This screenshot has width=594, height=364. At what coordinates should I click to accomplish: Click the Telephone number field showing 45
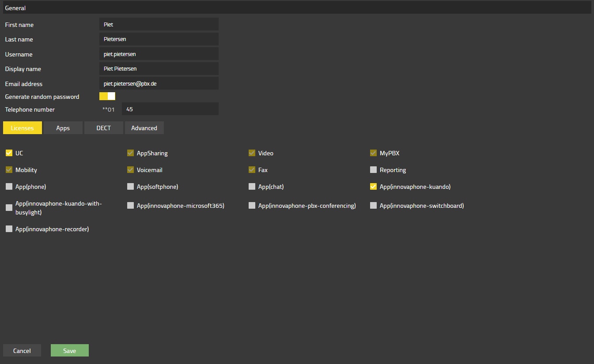[170, 109]
